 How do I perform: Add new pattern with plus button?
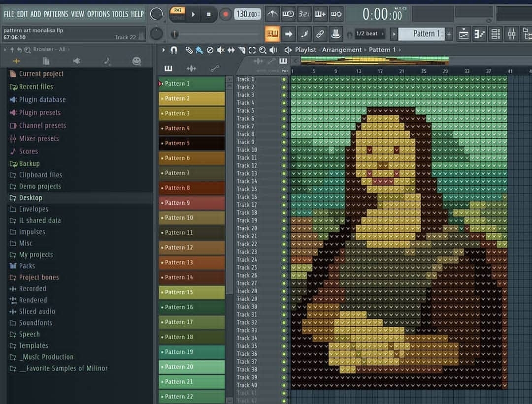(x=449, y=34)
